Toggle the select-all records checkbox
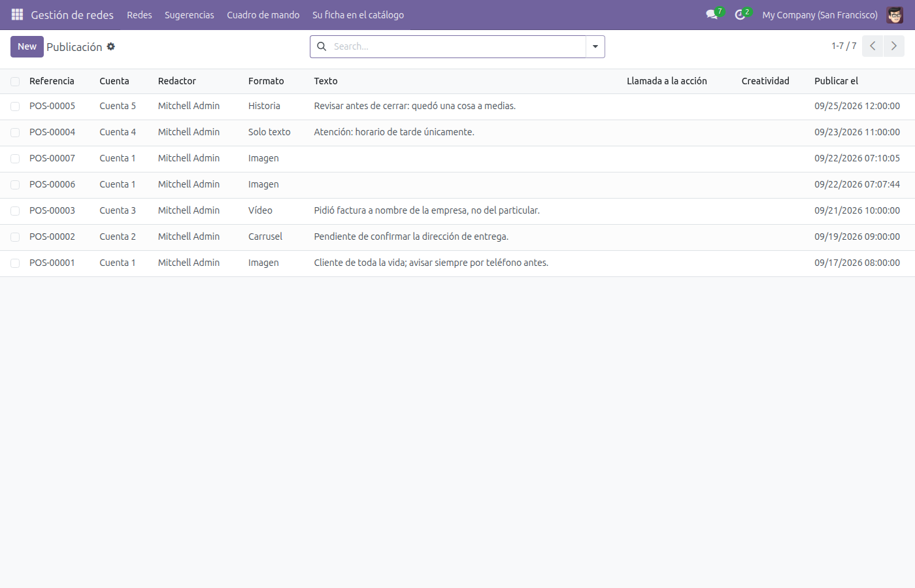 [x=15, y=82]
